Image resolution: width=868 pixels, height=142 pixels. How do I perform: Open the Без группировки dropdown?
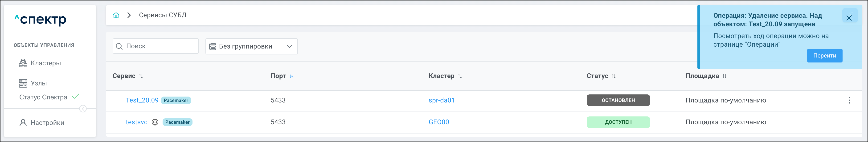tap(251, 46)
